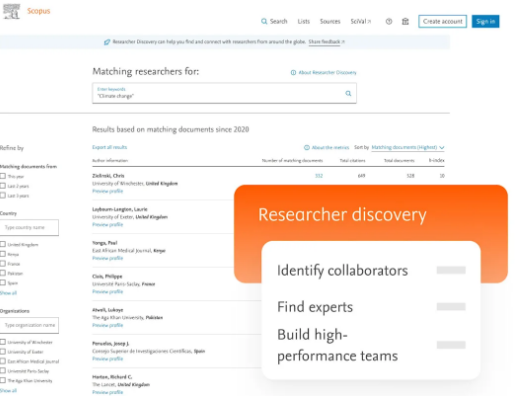Open Preview profile for Atwoli, Lukoye
This screenshot has width=519, height=396.
[x=107, y=325]
